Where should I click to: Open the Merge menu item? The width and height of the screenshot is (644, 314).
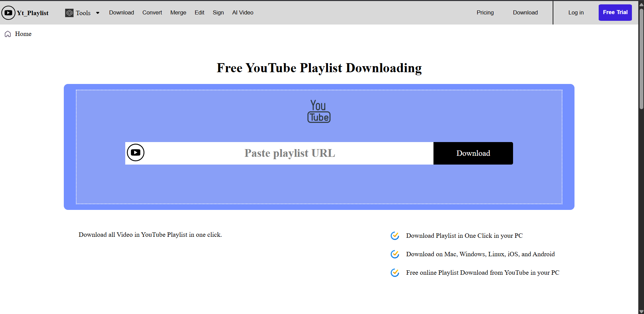click(x=178, y=12)
